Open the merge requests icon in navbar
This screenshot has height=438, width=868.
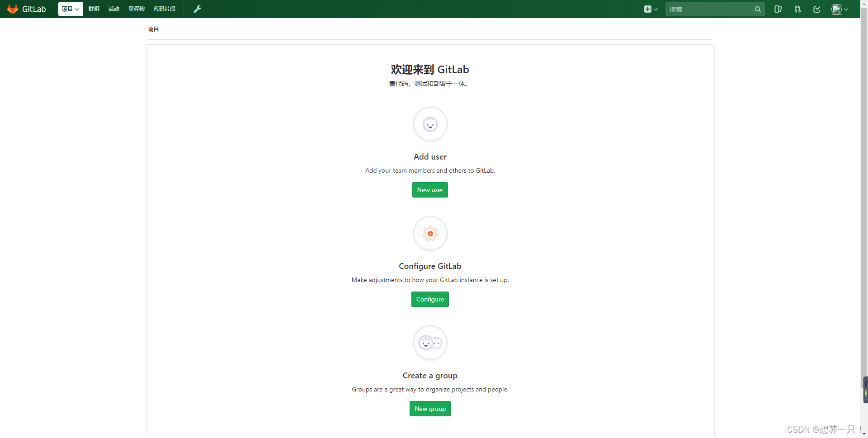point(797,9)
